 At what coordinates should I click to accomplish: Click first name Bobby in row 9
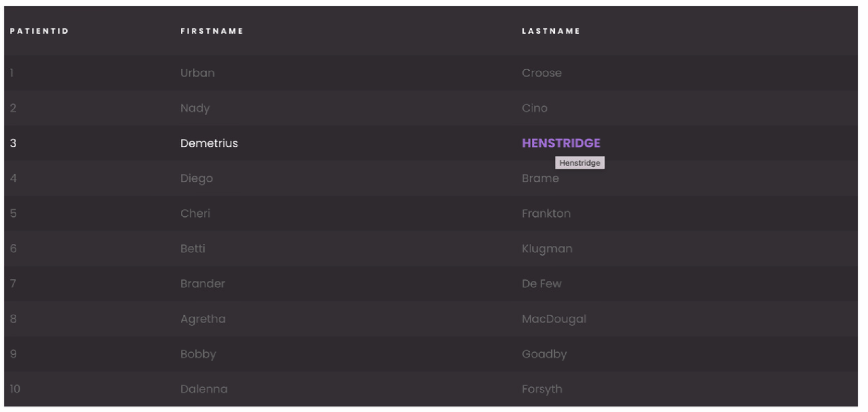point(198,354)
